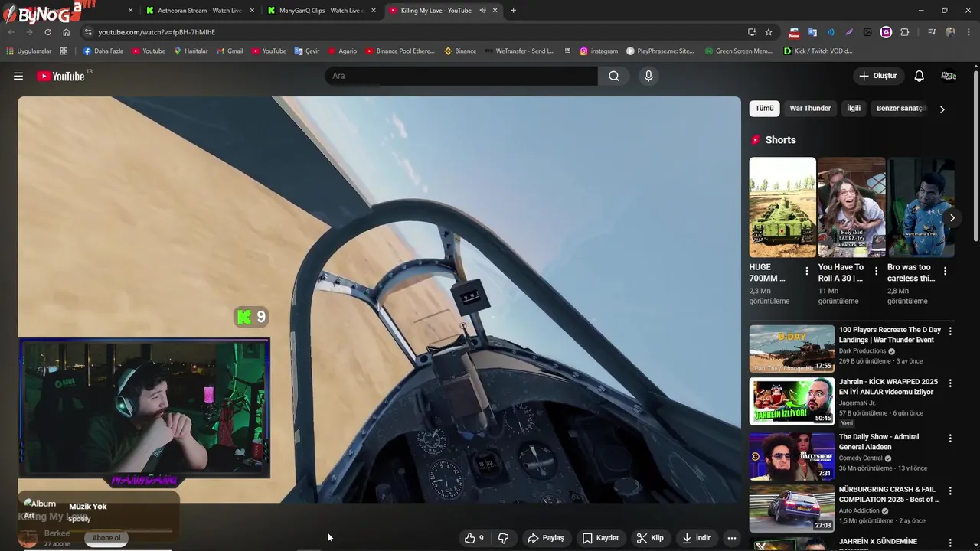Open options for Jahrein KICK WRAPPED video
Screen dimensions: 980x551
[950, 383]
